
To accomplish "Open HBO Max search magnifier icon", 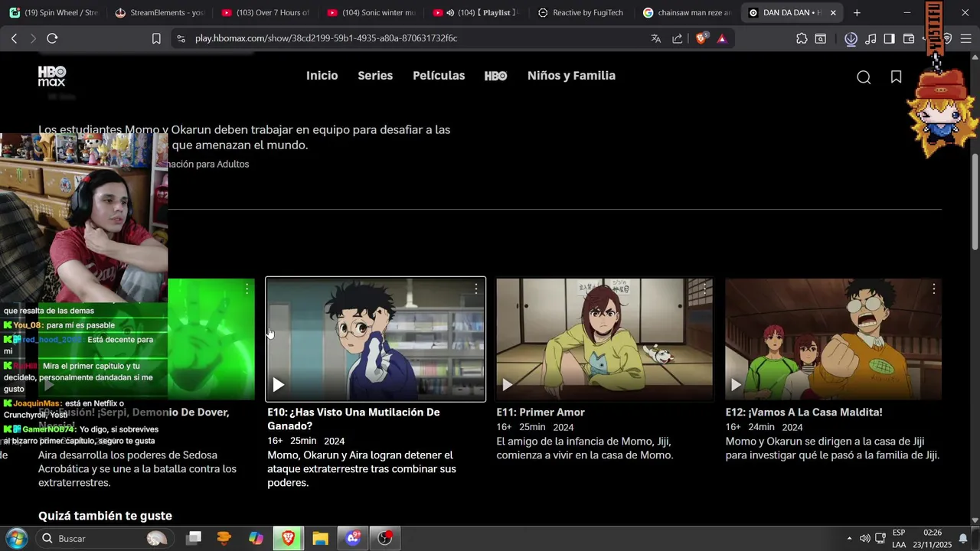I will (x=864, y=77).
